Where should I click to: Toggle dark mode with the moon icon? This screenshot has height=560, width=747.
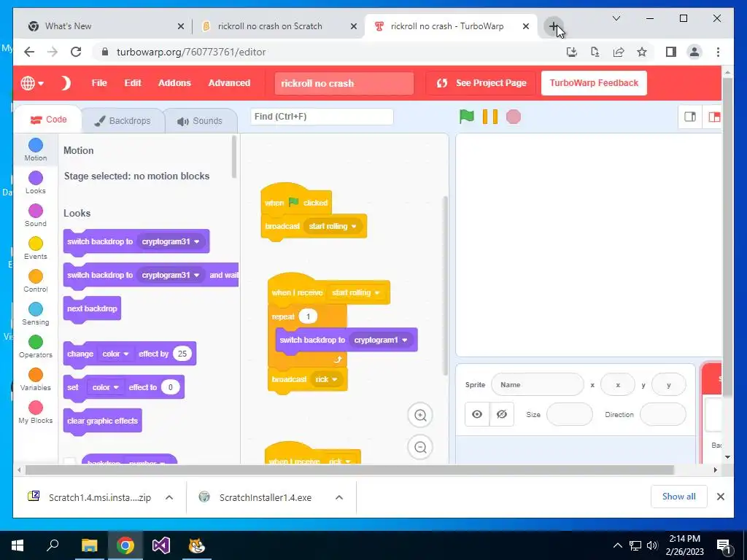tap(66, 83)
